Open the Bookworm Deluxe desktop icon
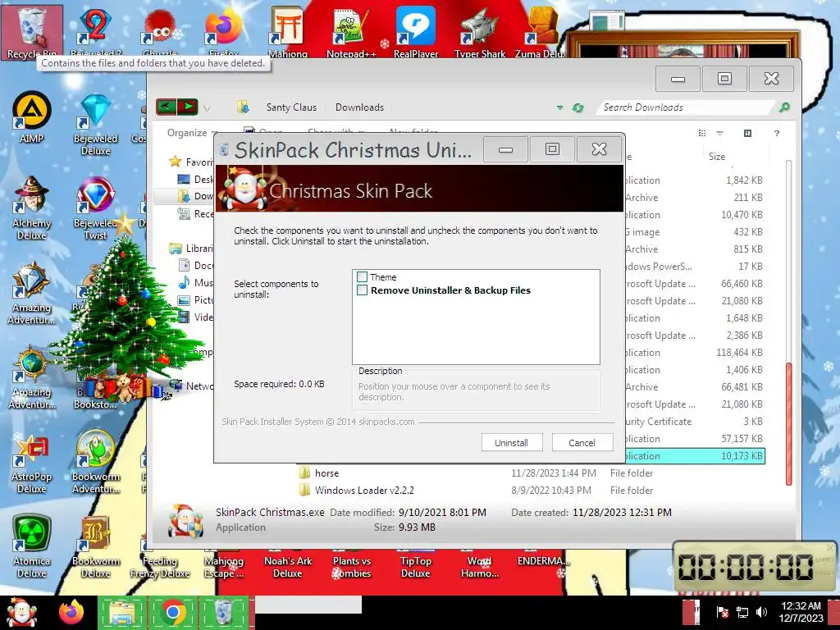 pyautogui.click(x=95, y=546)
